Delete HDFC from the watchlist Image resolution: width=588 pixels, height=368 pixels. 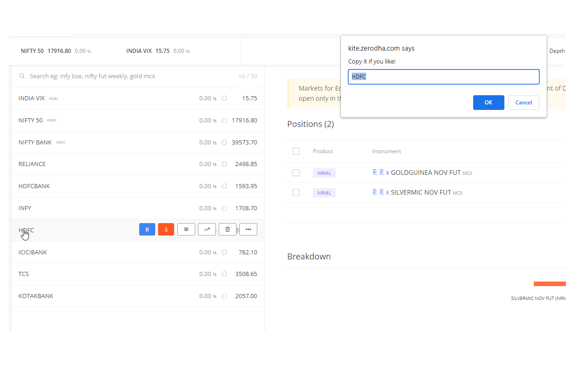click(x=227, y=229)
